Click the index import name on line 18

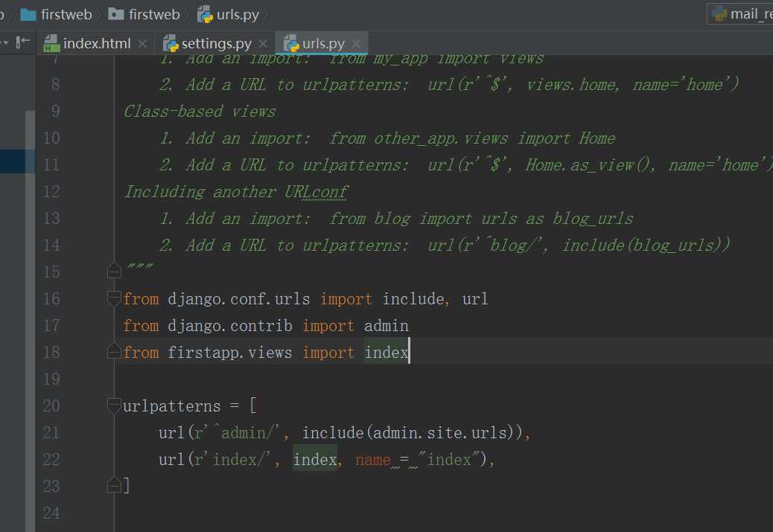[x=386, y=352]
